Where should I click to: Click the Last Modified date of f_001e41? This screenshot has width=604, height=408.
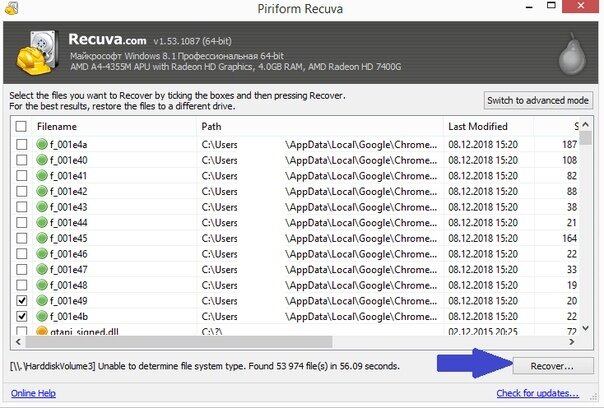coord(483,176)
